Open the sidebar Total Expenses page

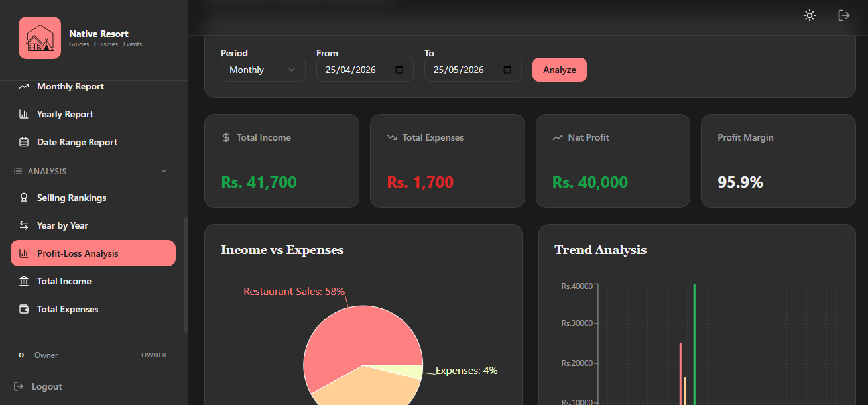(x=93, y=309)
